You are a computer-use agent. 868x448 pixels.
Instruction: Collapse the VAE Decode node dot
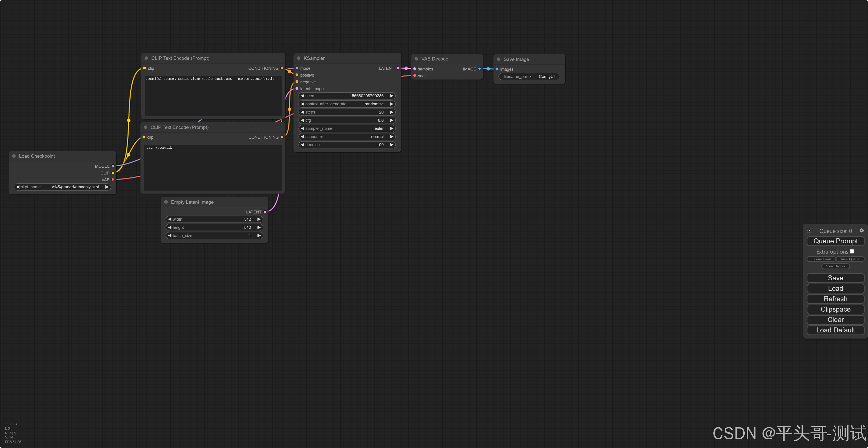point(416,59)
